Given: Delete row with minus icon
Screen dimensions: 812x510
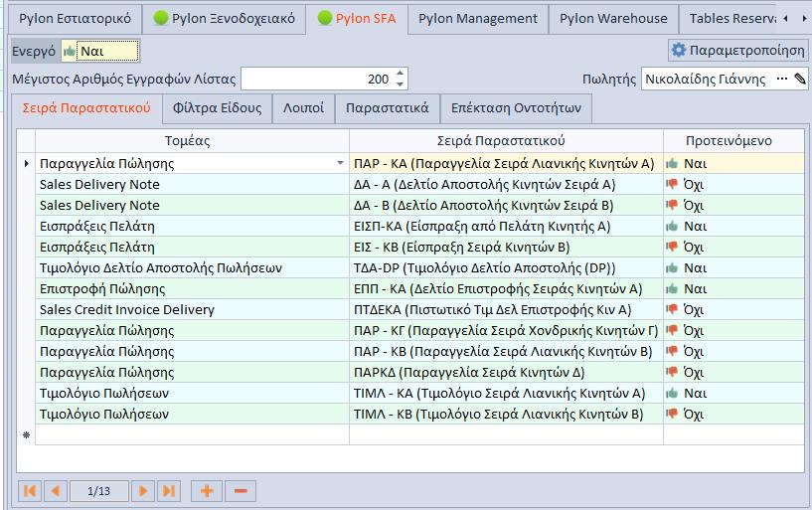Looking at the screenshot, I should coord(241,491).
